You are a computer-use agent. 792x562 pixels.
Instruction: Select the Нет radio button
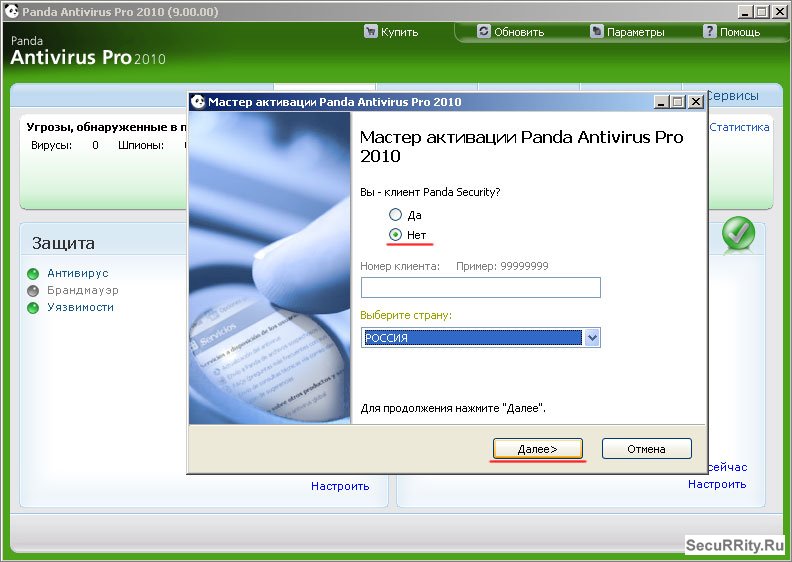[x=395, y=234]
